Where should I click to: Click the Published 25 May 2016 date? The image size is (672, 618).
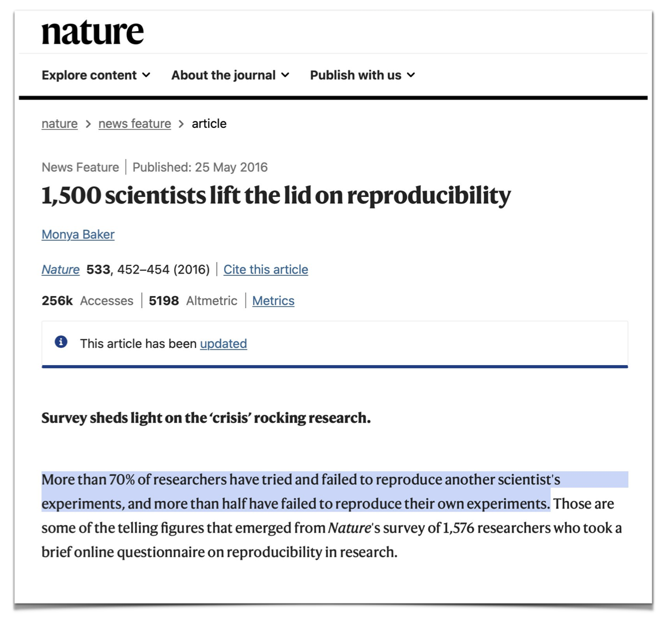pyautogui.click(x=200, y=168)
